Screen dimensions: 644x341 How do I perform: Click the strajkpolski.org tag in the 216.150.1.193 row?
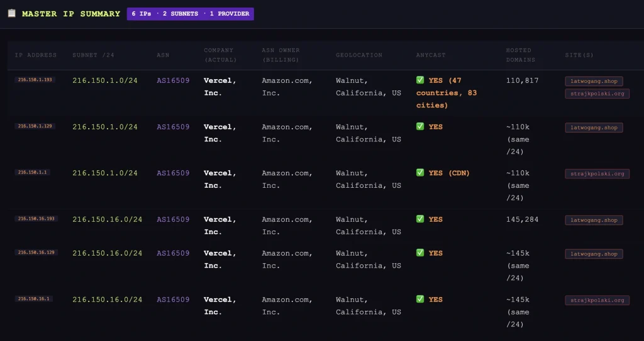tap(597, 94)
